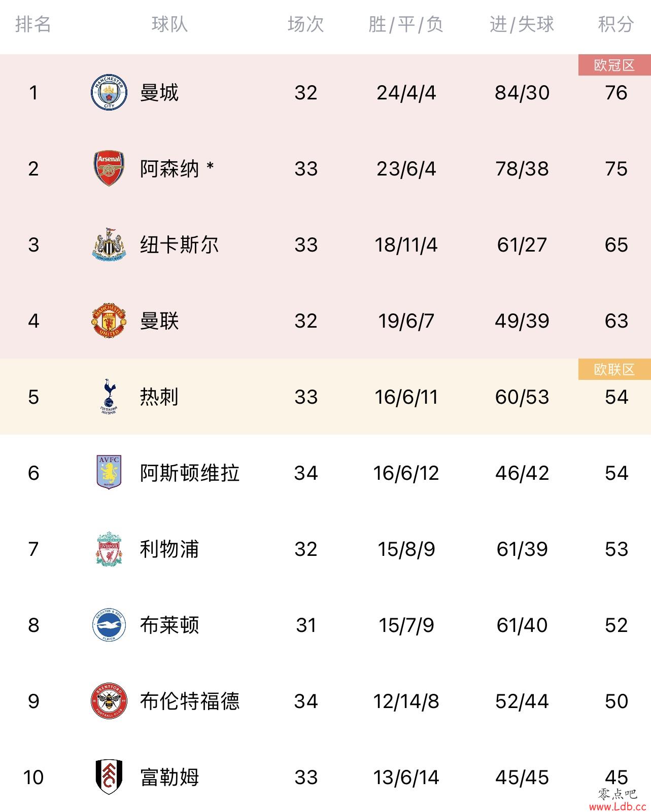The height and width of the screenshot is (812, 651).
Task: Select the Manchester United crest
Action: pyautogui.click(x=109, y=321)
